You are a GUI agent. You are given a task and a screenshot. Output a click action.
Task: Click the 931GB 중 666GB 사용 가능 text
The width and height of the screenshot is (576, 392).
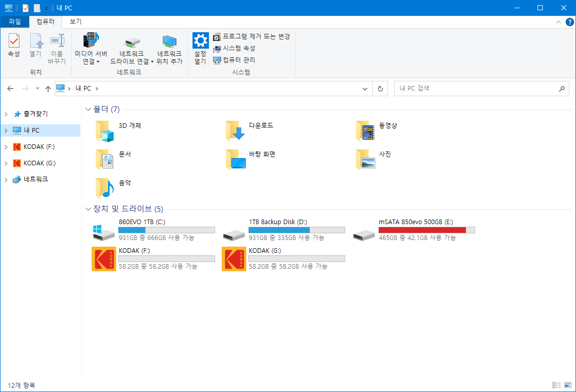157,238
